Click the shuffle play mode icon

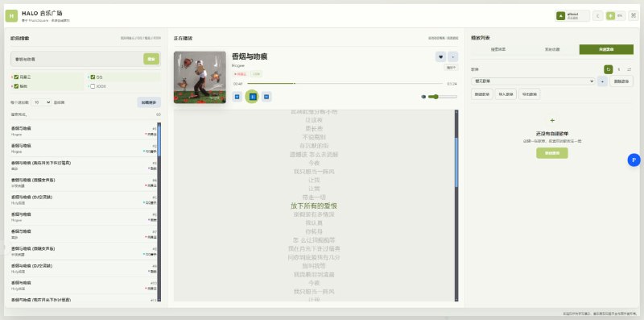point(630,69)
